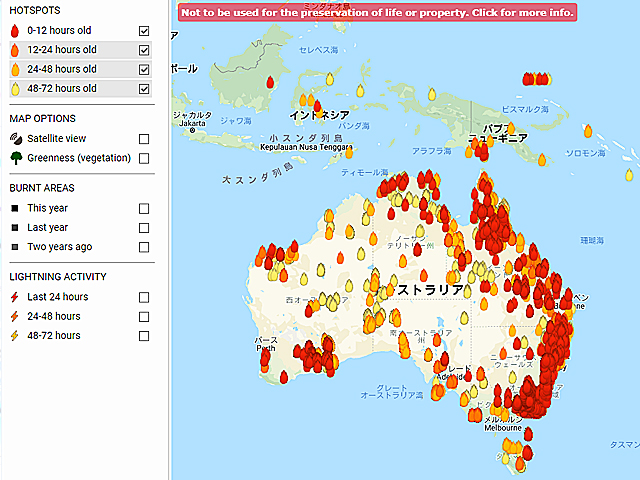Click the yellow 48-72 hours old flame icon
This screenshot has width=640, height=480.
coord(16,88)
